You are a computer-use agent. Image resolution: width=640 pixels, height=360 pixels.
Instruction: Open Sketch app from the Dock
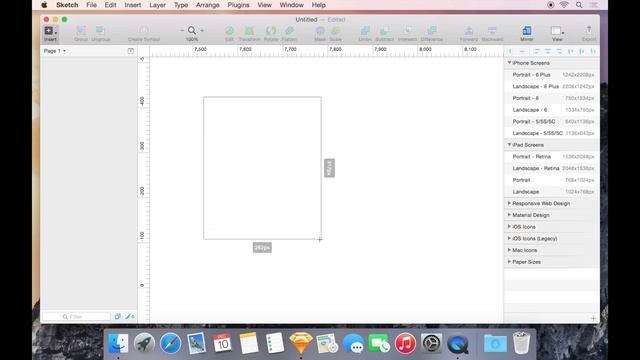tap(301, 342)
